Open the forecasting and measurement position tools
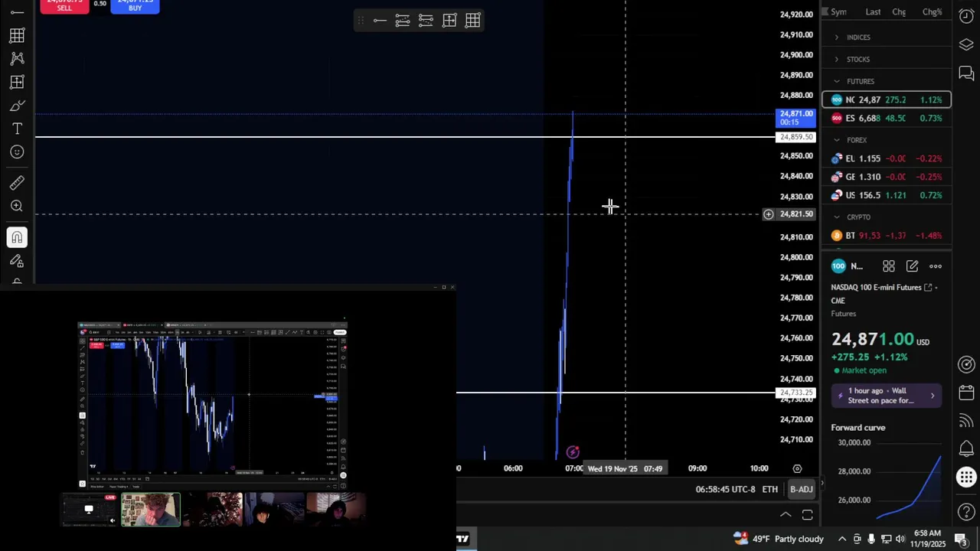Viewport: 980px width, 551px height. click(x=17, y=82)
